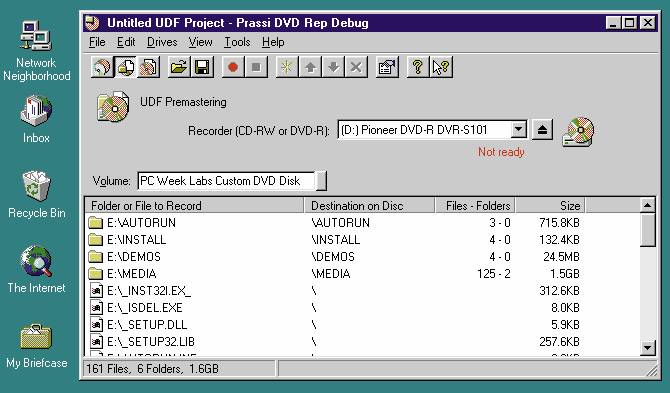
Task: Click the file list scroll down arrow
Action: [647, 348]
